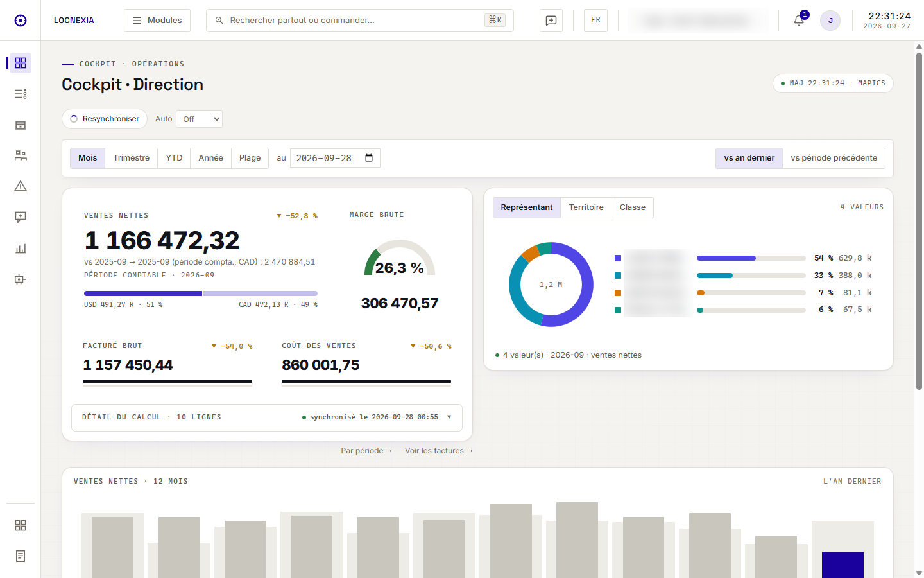924x578 pixels.
Task: Click the purple legend swatch at 54 %
Action: click(618, 258)
